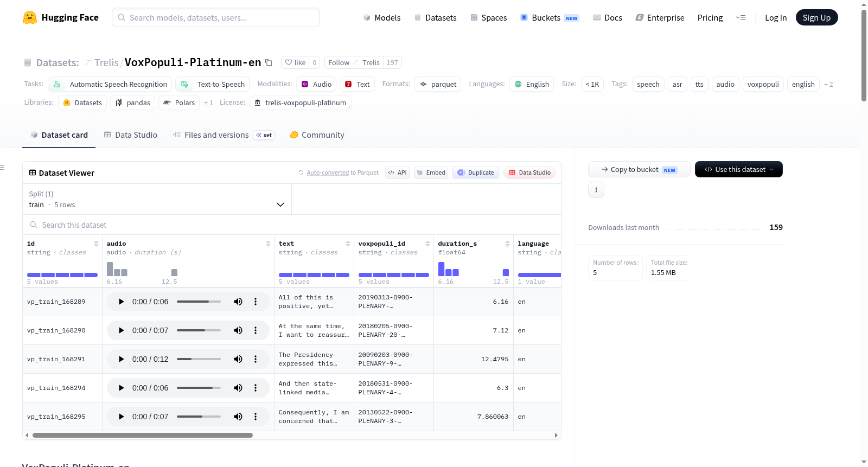The width and height of the screenshot is (868, 467).
Task: Sort by the id column
Action: tap(96, 244)
